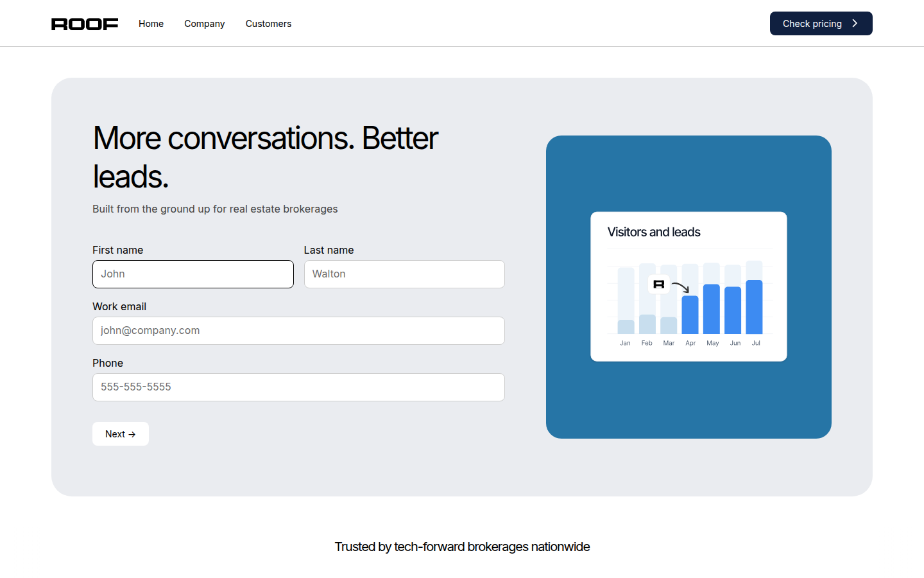924x578 pixels.
Task: Click the curved arrow on the chart
Action: pos(681,287)
